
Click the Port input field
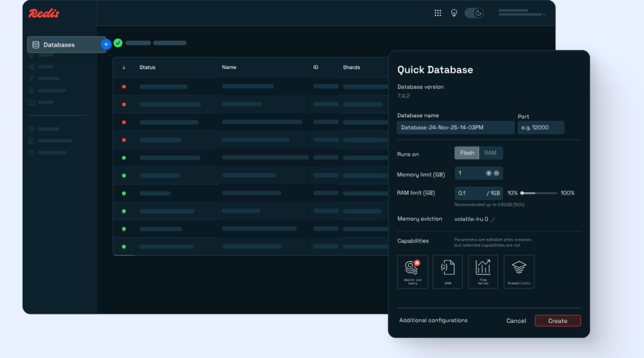click(541, 127)
